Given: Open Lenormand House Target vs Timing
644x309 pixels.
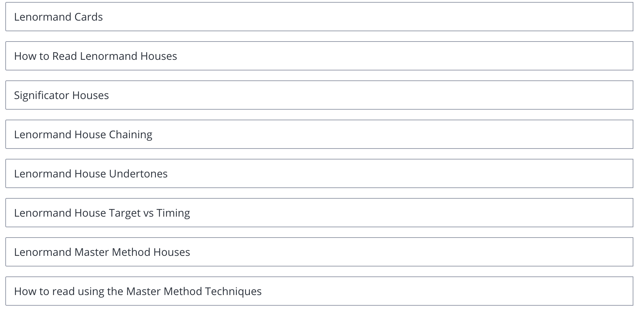Looking at the screenshot, I should coord(319,213).
